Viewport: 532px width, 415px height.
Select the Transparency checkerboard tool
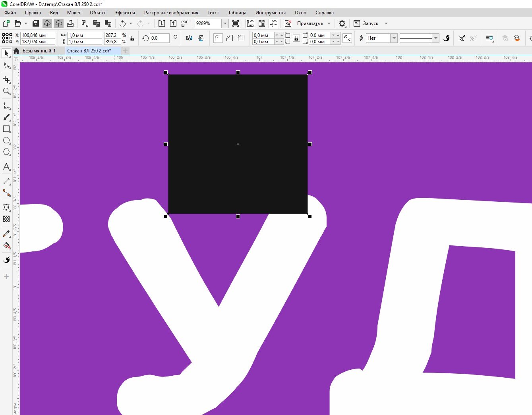coord(6,219)
